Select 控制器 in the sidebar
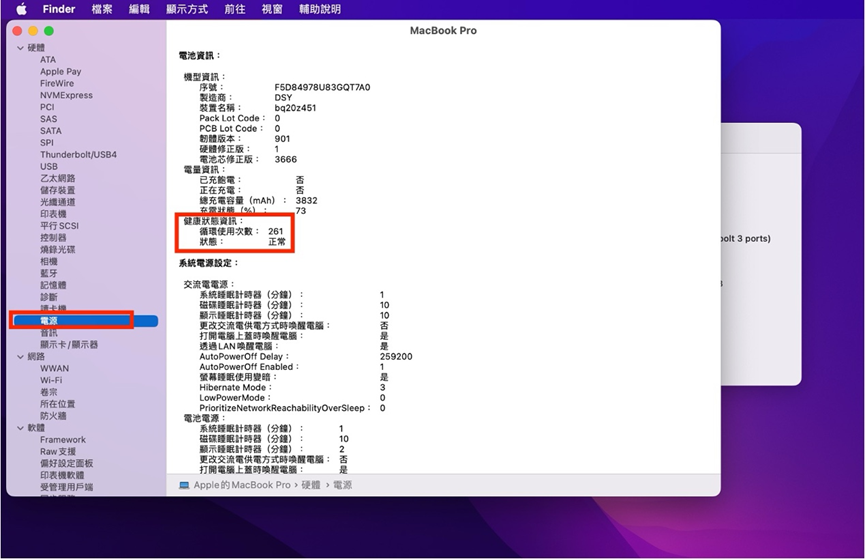 click(x=53, y=237)
